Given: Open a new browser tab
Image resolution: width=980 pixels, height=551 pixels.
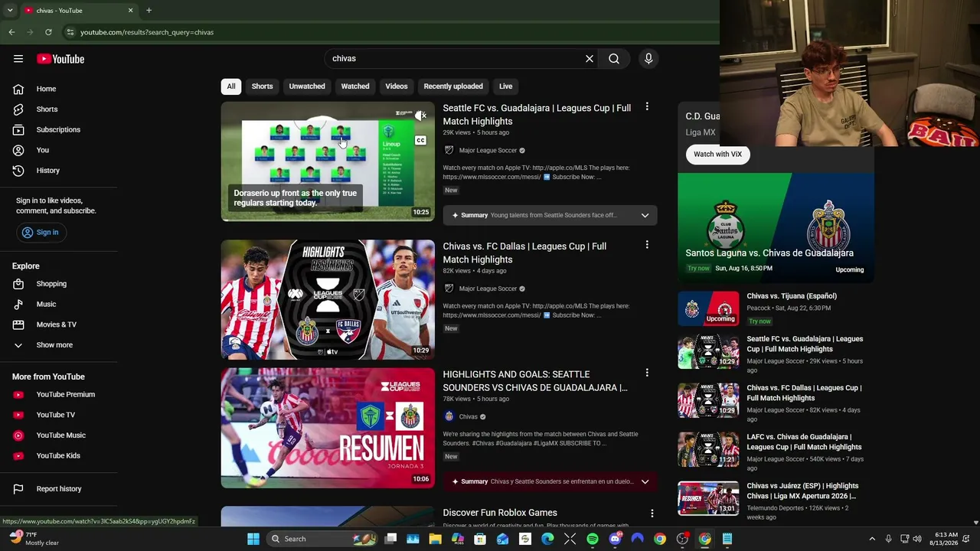Looking at the screenshot, I should [149, 11].
